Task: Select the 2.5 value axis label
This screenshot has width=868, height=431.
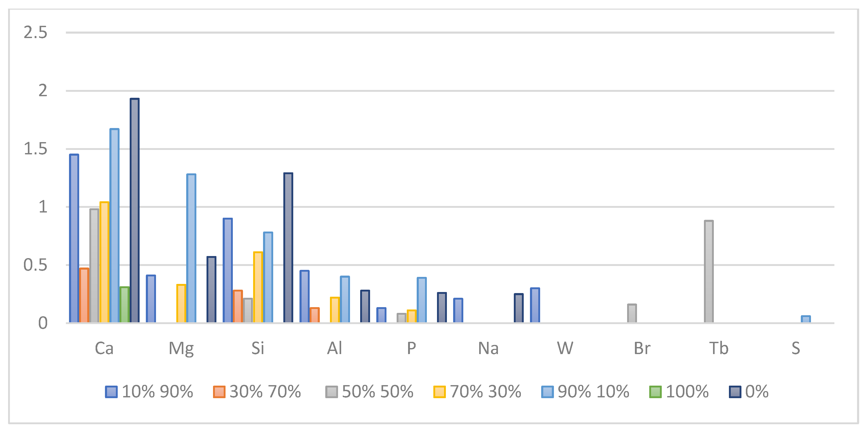Action: tap(35, 33)
